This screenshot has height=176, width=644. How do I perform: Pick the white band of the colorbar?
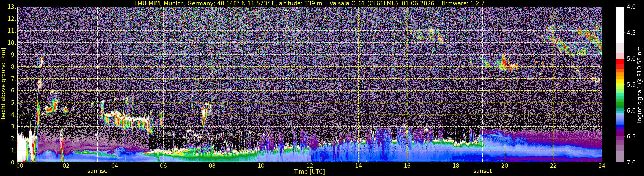[x=620, y=25]
